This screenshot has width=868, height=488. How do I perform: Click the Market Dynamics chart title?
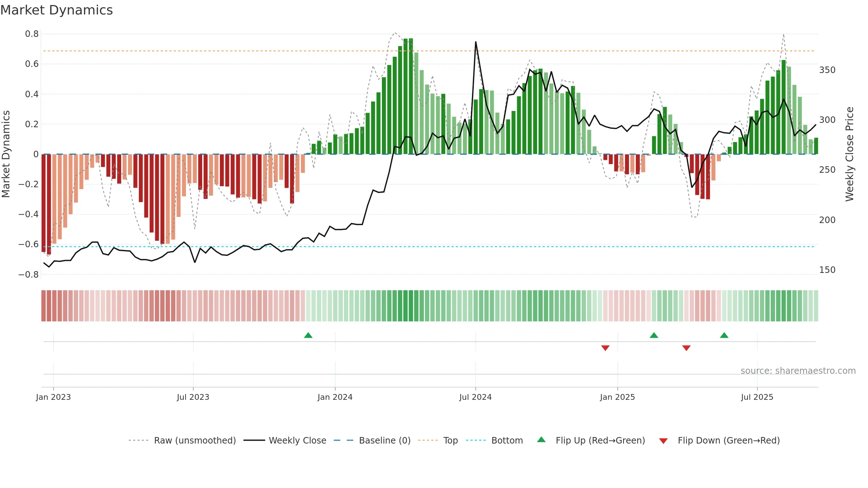56,10
